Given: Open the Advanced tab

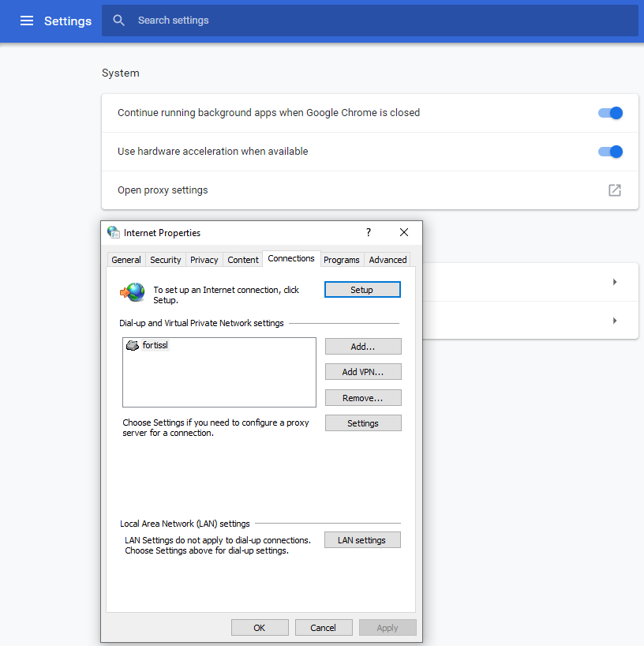Looking at the screenshot, I should pos(388,259).
